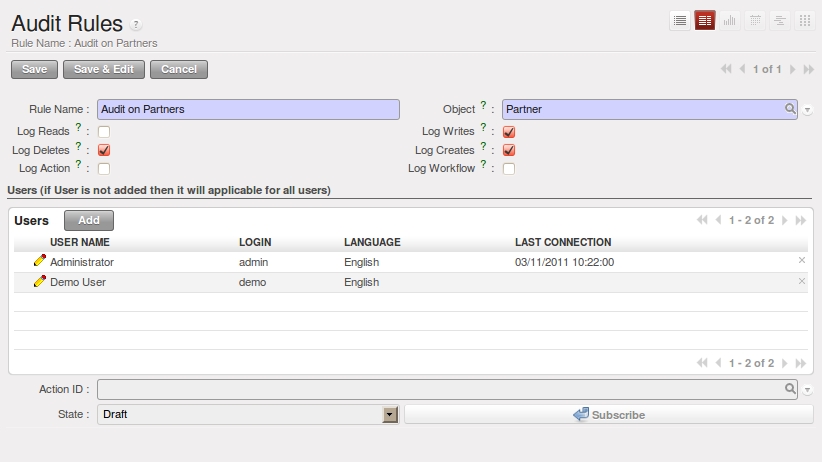The image size is (822, 462).
Task: Previous page arrow in upper Users pager
Action: click(x=718, y=220)
